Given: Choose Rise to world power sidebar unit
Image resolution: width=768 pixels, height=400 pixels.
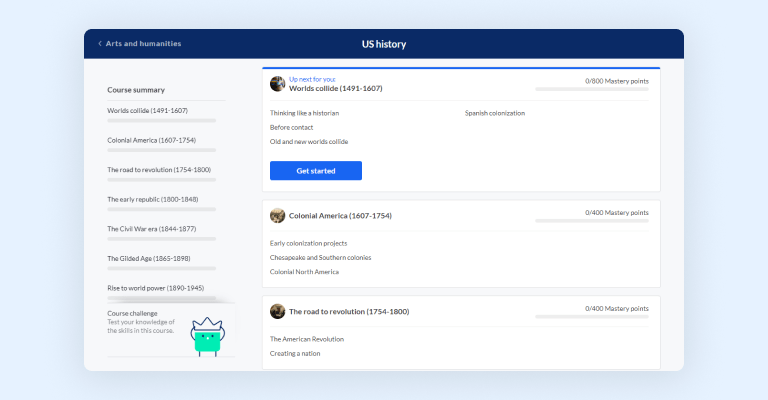Looking at the screenshot, I should pyautogui.click(x=155, y=288).
